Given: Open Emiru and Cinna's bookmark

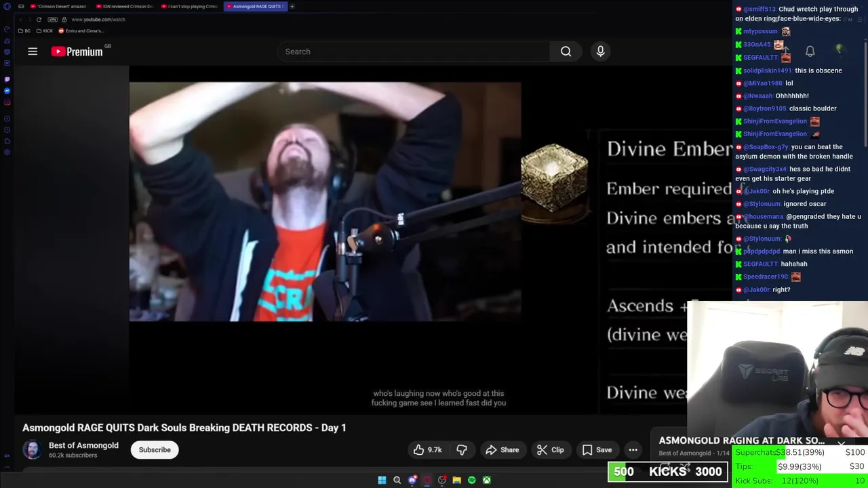Looking at the screenshot, I should point(81,31).
